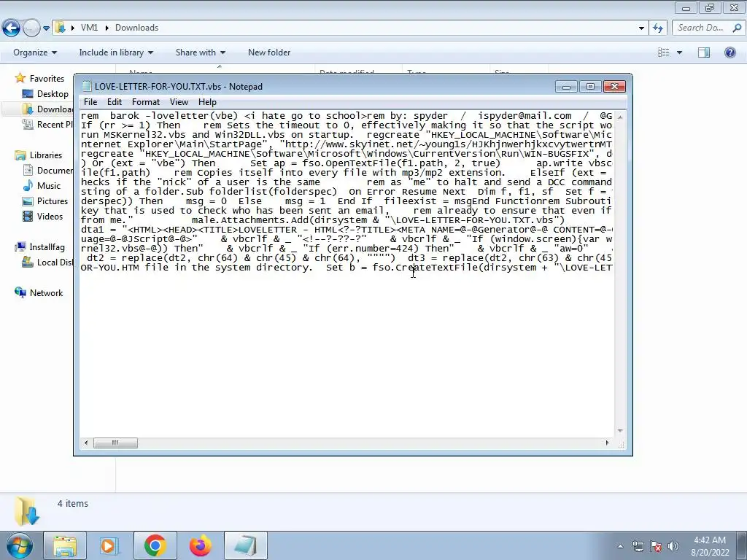The image size is (747, 560).
Task: Open the recent pages dropdown arrow
Action: click(x=46, y=28)
